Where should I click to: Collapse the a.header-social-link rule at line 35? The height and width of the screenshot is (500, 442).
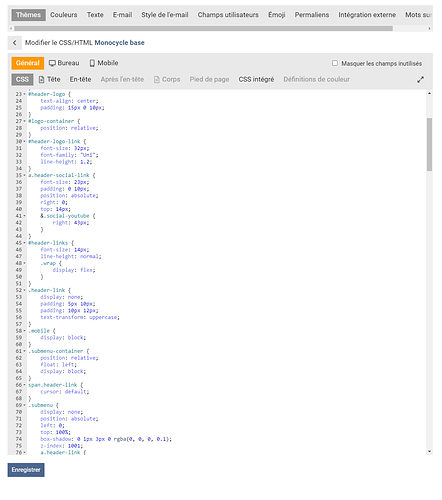(24, 175)
